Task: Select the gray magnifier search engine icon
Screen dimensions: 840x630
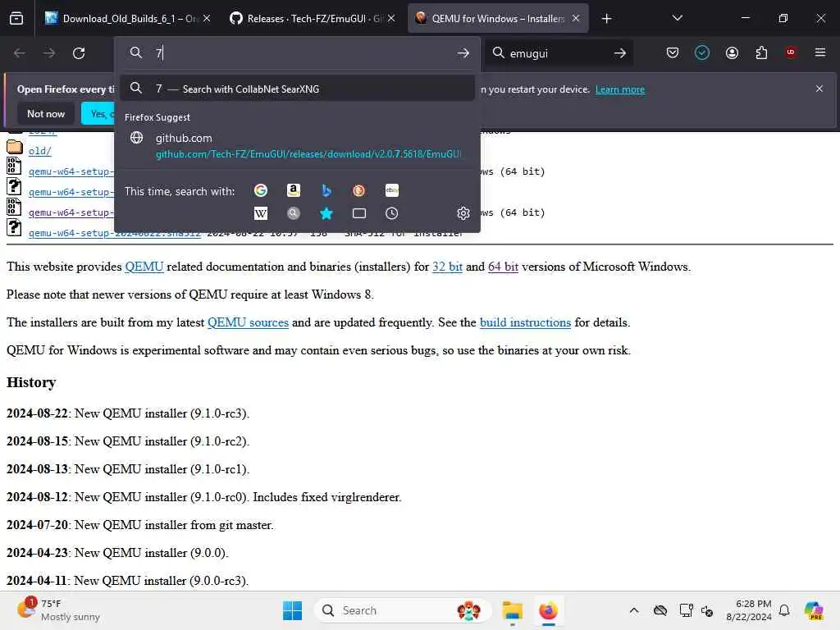Action: click(294, 214)
